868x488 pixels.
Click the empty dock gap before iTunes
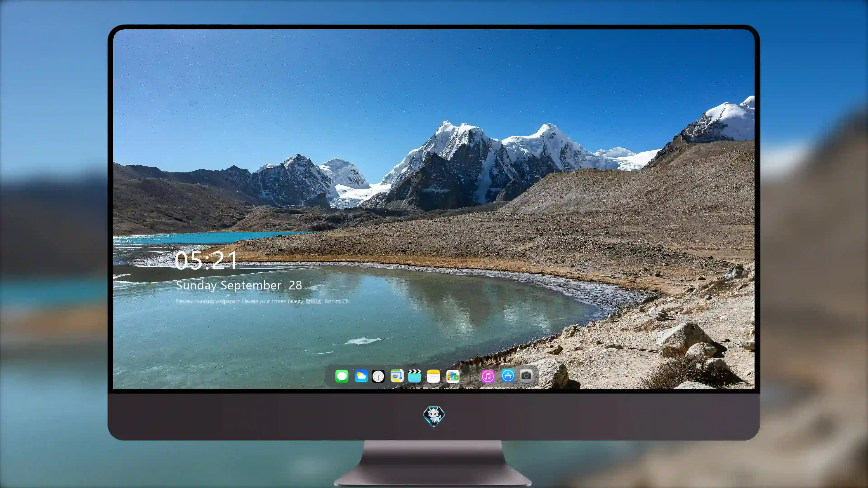[470, 376]
